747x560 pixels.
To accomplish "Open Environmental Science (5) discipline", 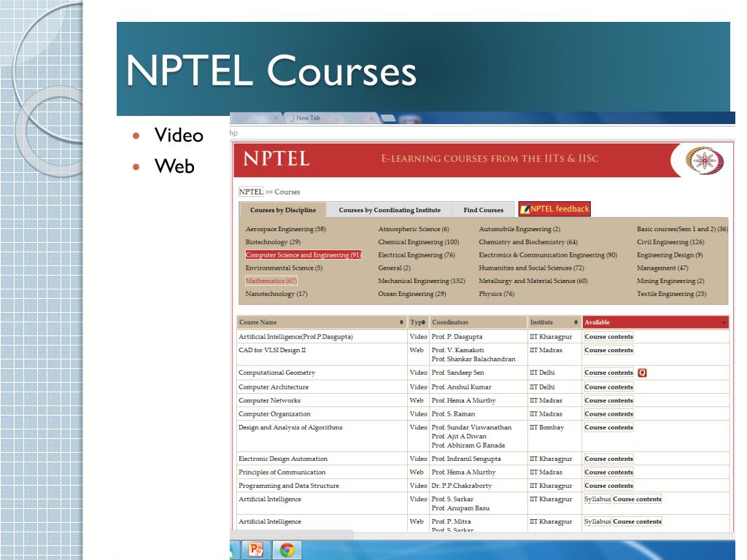I will (x=284, y=268).
